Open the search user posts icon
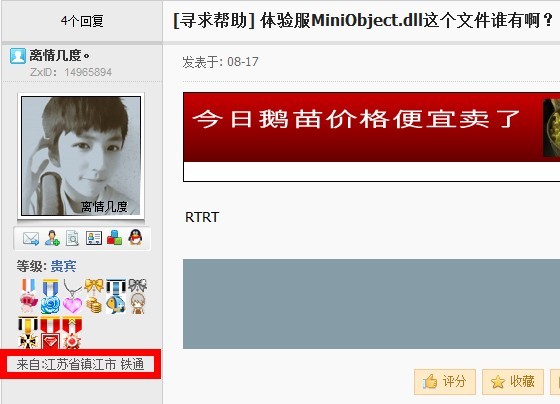This screenshot has height=404, width=560. click(72, 238)
